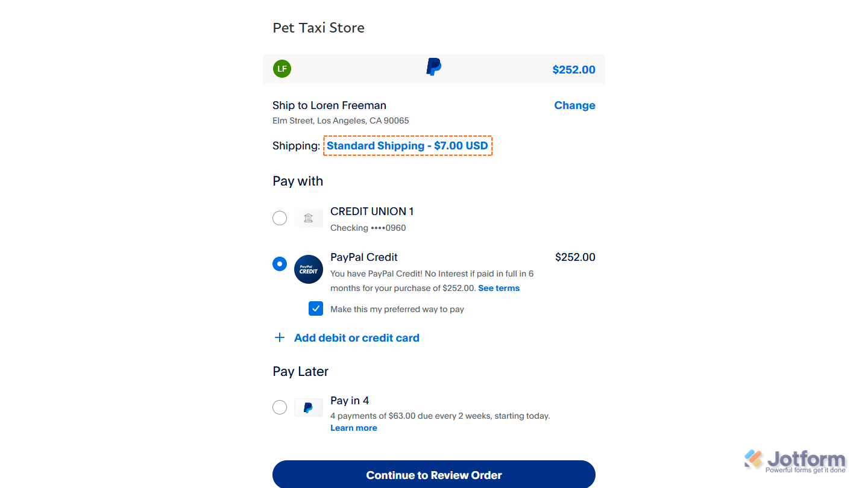Select Pay in 4 as payment method
868x488 pixels.
[x=279, y=407]
